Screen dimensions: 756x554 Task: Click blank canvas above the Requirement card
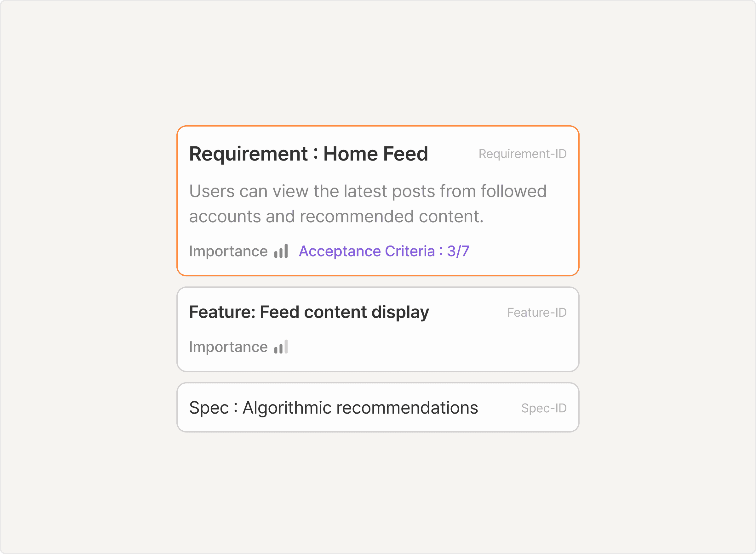click(x=378, y=67)
